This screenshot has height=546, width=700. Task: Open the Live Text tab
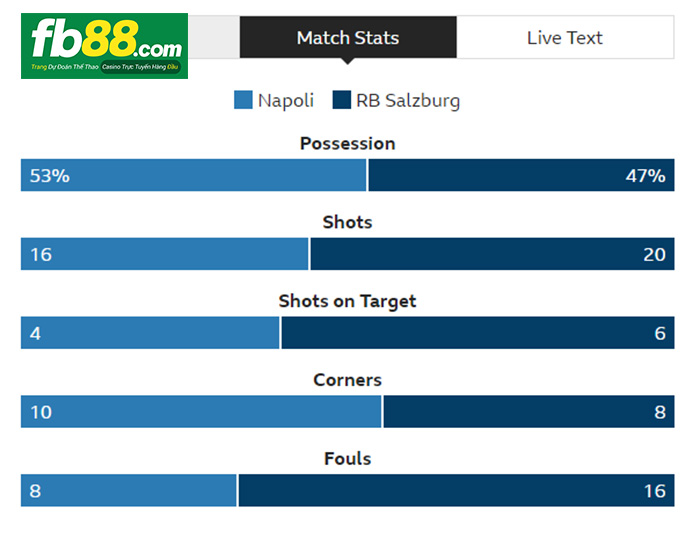[x=565, y=38]
